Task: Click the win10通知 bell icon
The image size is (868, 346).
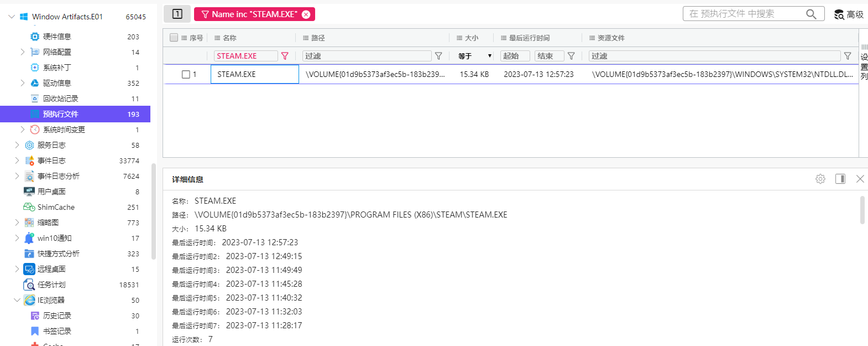Action: [x=29, y=238]
